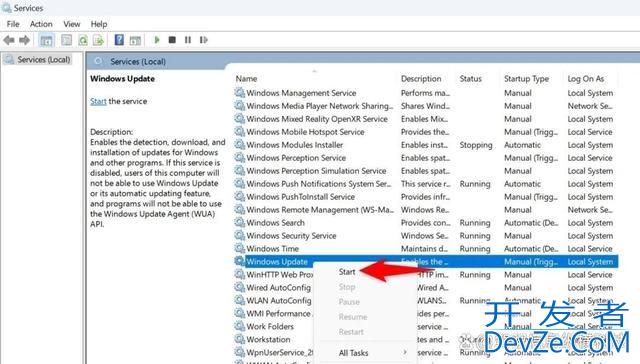Image resolution: width=640 pixels, height=364 pixels.
Task: Select the highlighted Windows Update row
Action: 426,262
